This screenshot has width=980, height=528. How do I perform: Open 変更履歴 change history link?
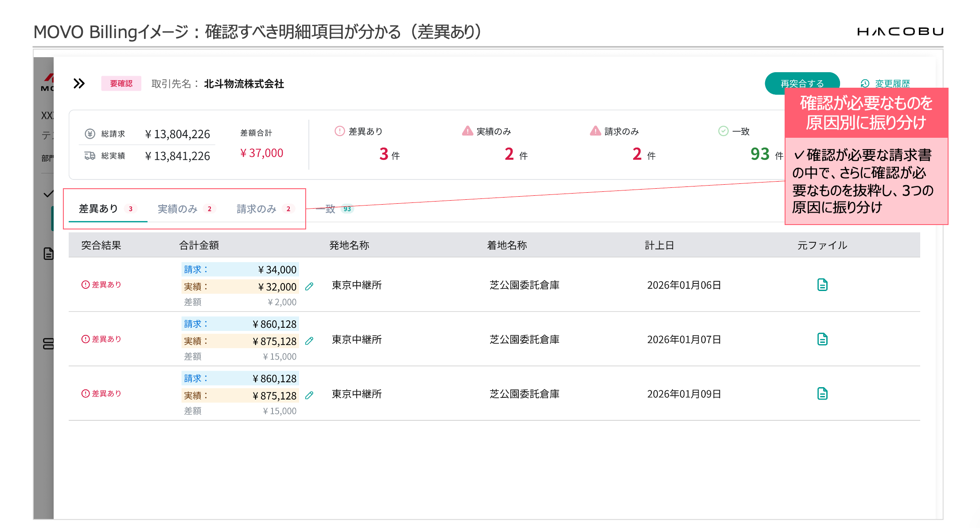click(x=885, y=83)
